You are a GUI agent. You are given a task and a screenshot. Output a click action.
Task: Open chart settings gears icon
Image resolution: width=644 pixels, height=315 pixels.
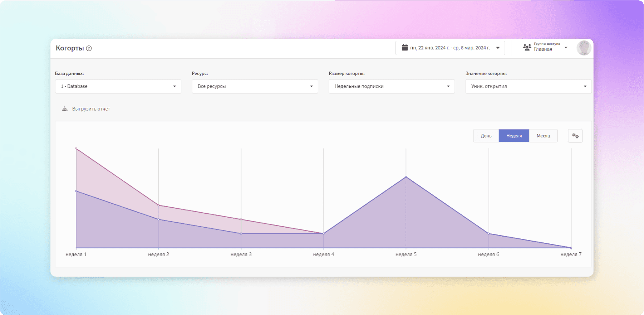pyautogui.click(x=575, y=136)
